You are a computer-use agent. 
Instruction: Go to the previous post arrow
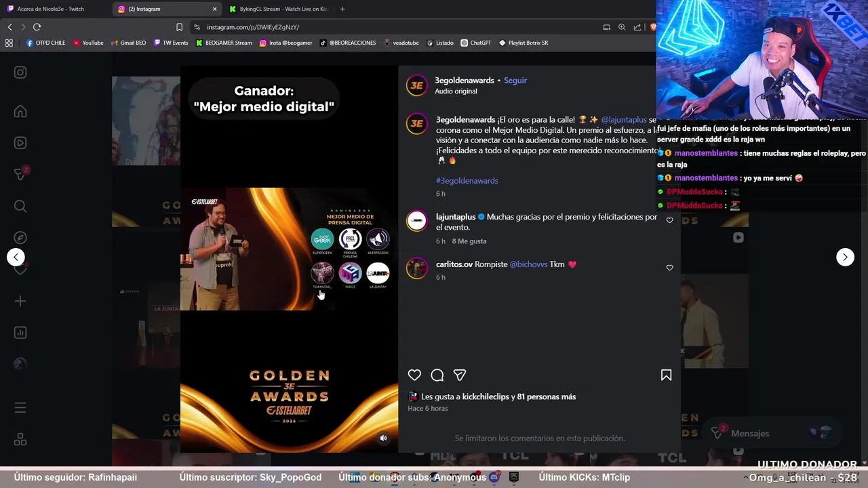coord(16,257)
